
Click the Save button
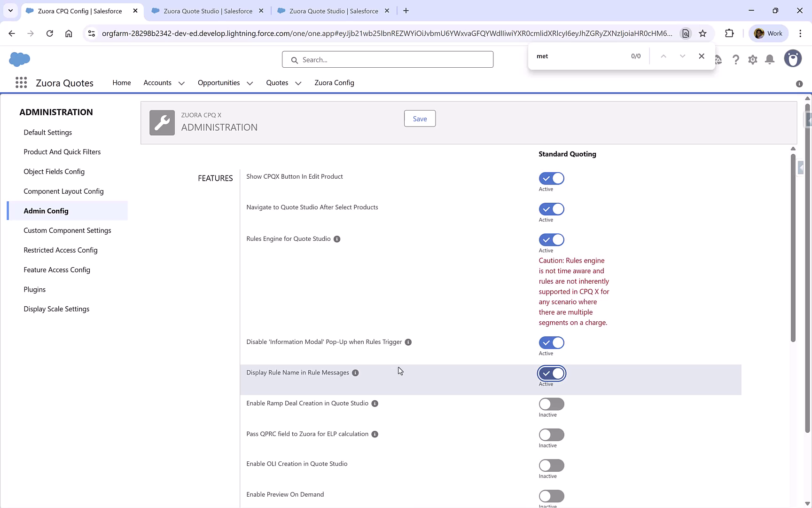[419, 119]
